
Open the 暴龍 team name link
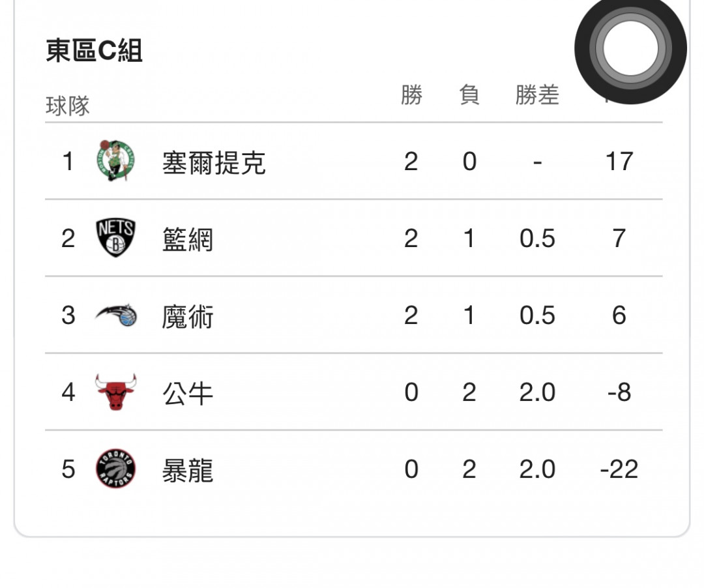pos(187,471)
